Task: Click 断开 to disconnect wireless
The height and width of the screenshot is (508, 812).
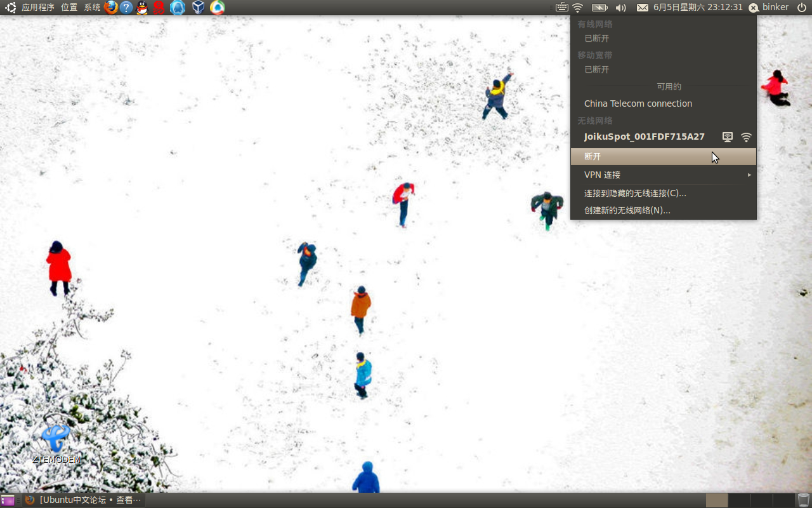Action: [x=664, y=156]
